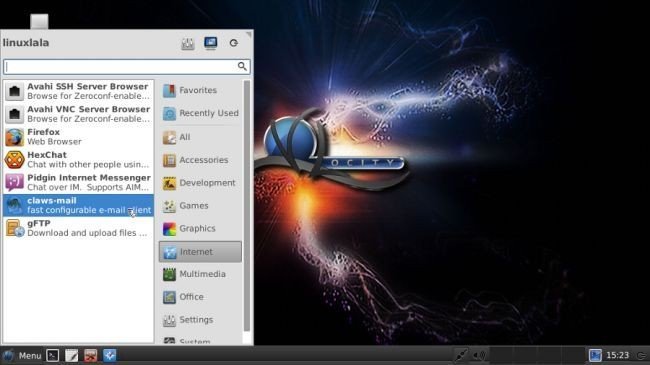Click the blue tray icon beside the clock

[x=595, y=355]
